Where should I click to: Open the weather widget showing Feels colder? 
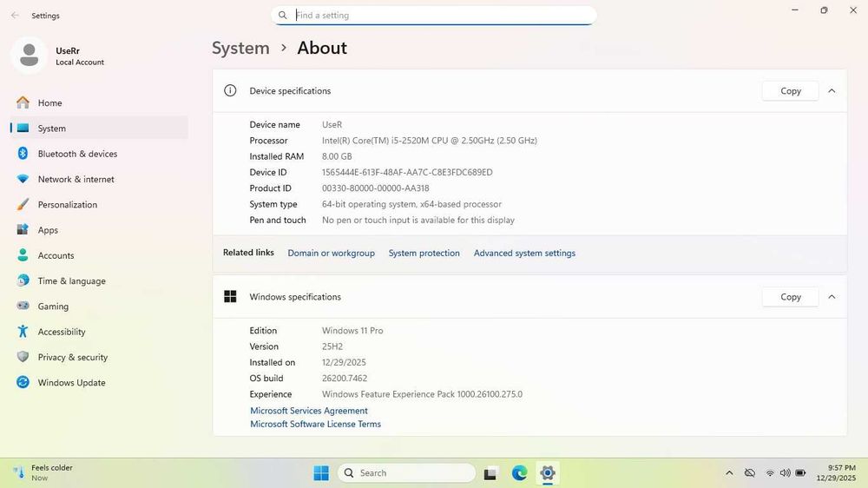coord(43,472)
